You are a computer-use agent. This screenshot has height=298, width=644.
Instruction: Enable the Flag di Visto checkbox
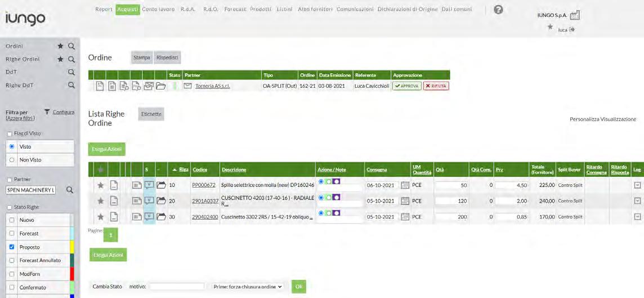(9, 134)
